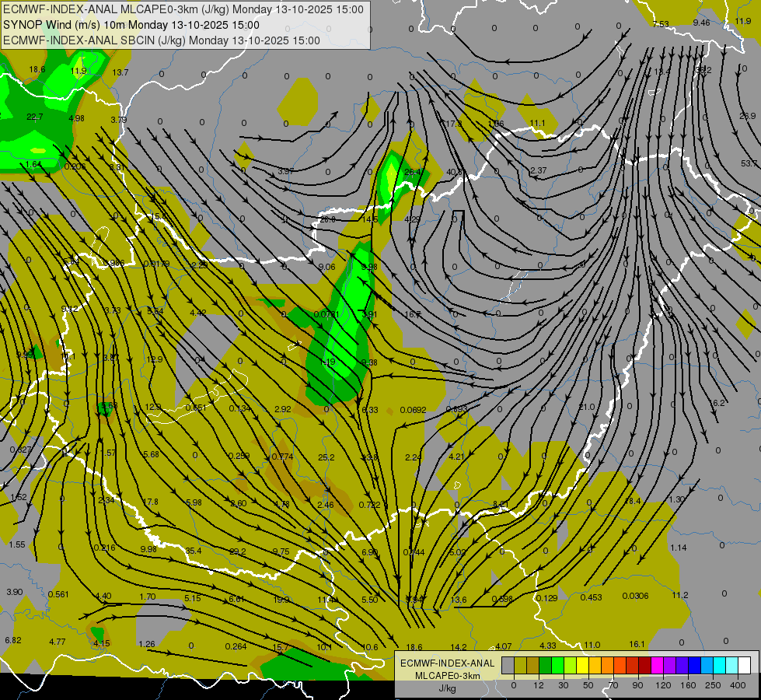Select the bright yellow legend swatch
761x700 pixels.
[x=582, y=666]
